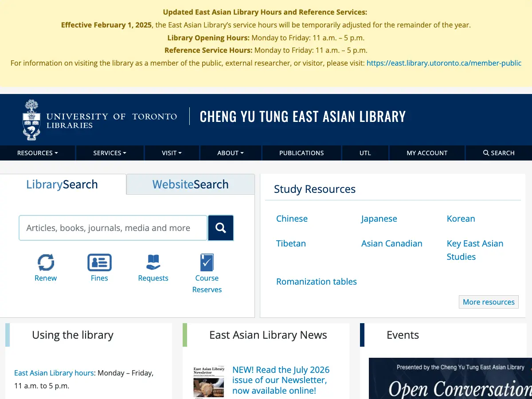This screenshot has height=399, width=532.
Task: Open the Korean study resources link
Action: 461,219
